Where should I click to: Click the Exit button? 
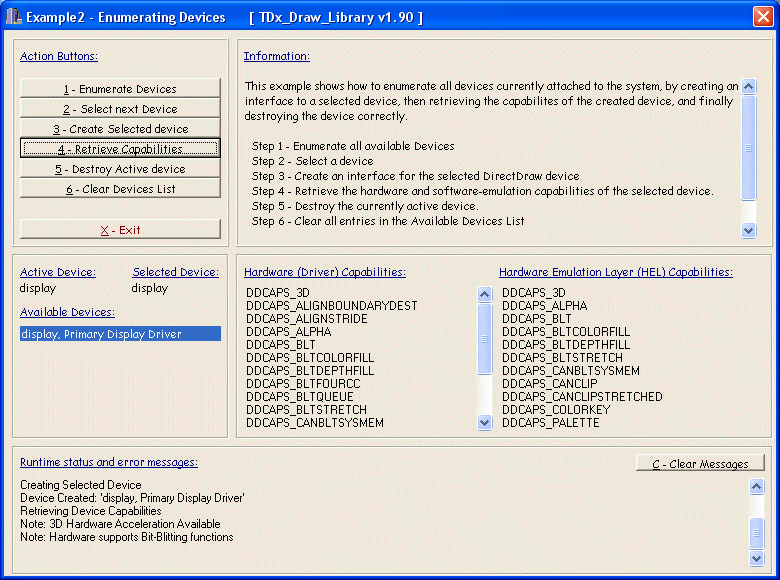point(120,229)
